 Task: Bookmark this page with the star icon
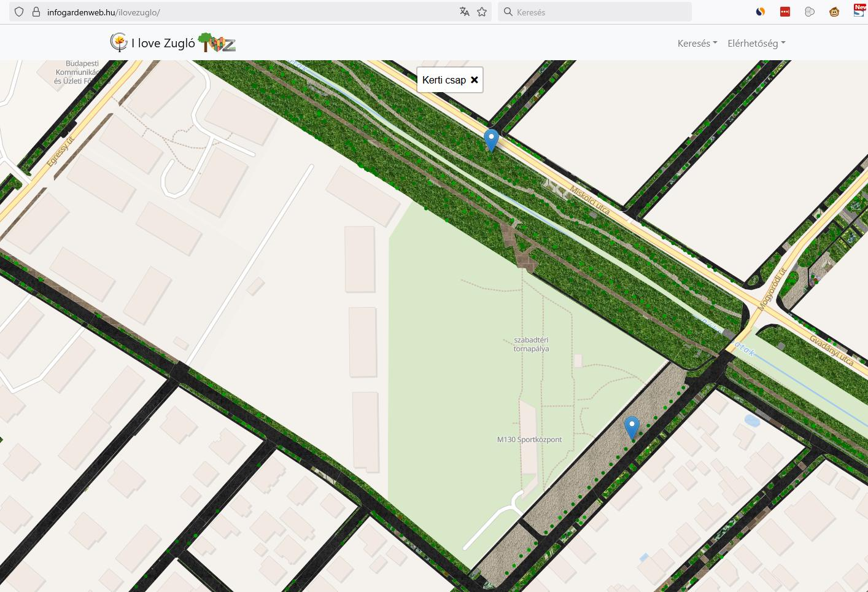pos(482,12)
